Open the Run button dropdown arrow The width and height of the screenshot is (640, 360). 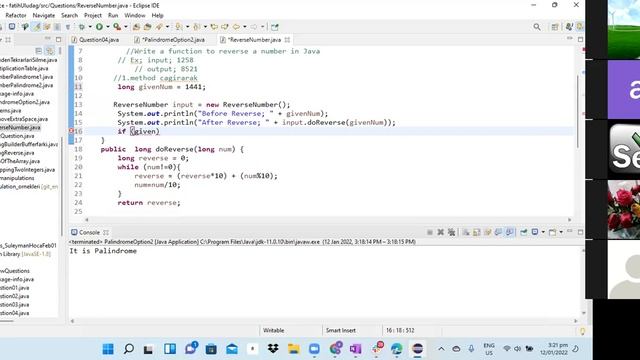coord(108,27)
